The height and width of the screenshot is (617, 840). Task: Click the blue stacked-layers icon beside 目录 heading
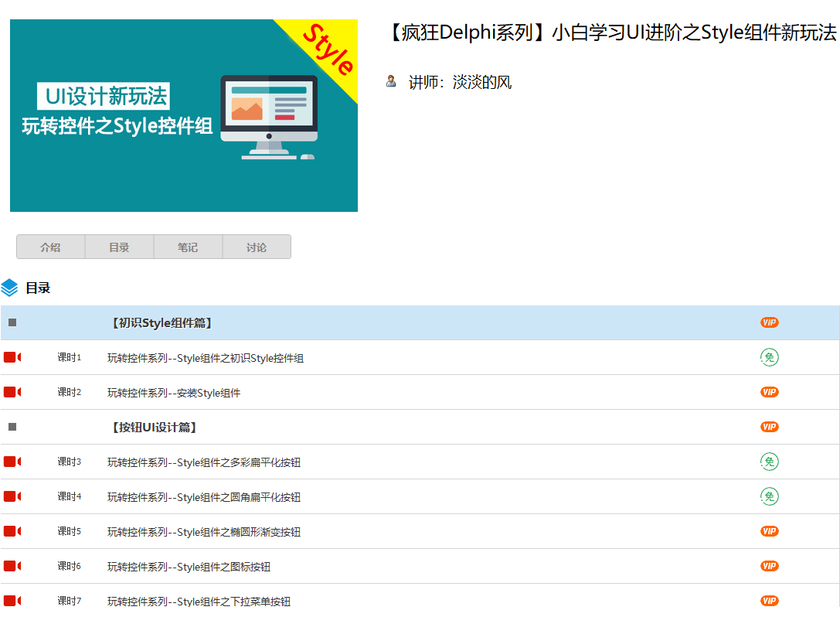pos(10,287)
